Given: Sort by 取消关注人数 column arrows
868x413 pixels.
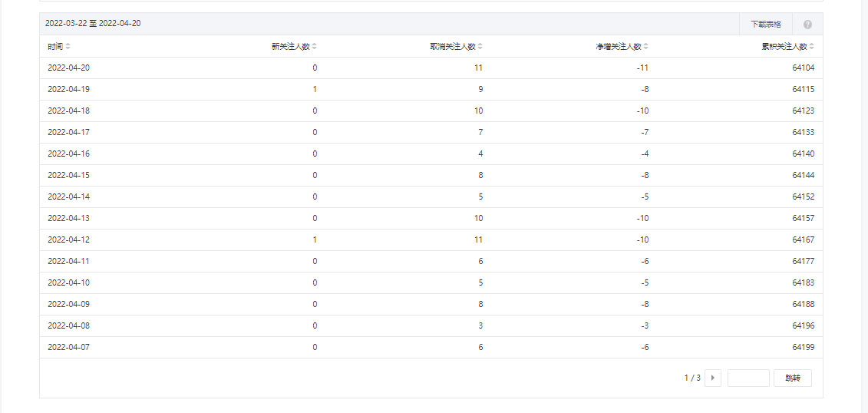Looking at the screenshot, I should click(x=480, y=47).
